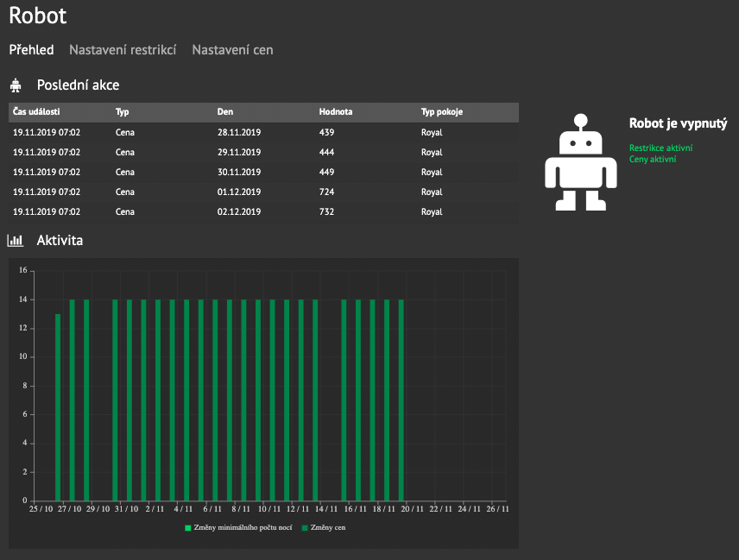The height and width of the screenshot is (560, 739).
Task: Click the Hodnota column header
Action: pos(336,111)
